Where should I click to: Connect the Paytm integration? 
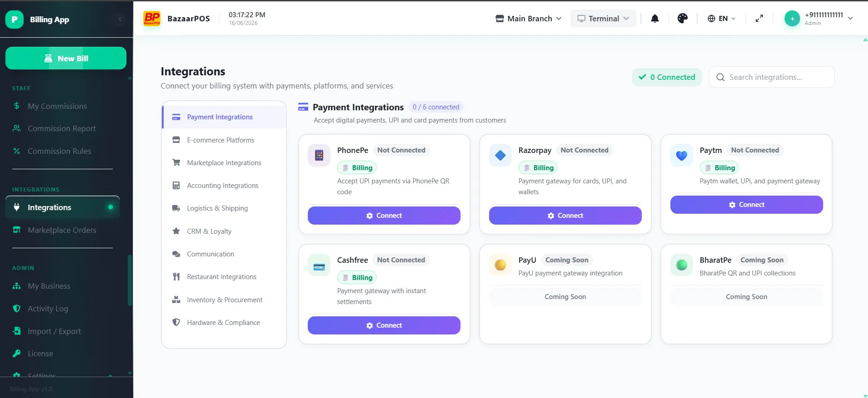(747, 205)
